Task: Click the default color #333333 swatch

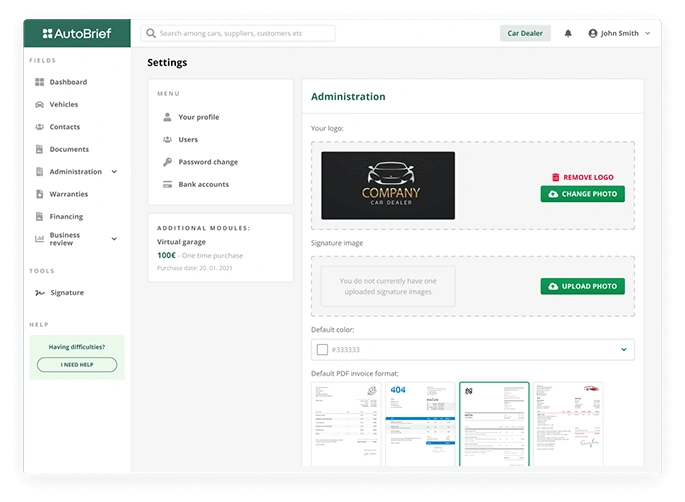Action: (x=322, y=350)
